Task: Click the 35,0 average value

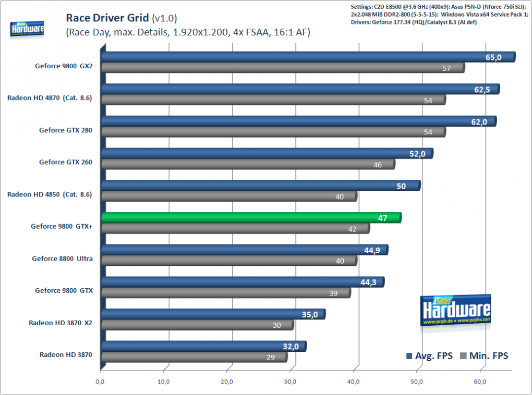Action: 310,315
